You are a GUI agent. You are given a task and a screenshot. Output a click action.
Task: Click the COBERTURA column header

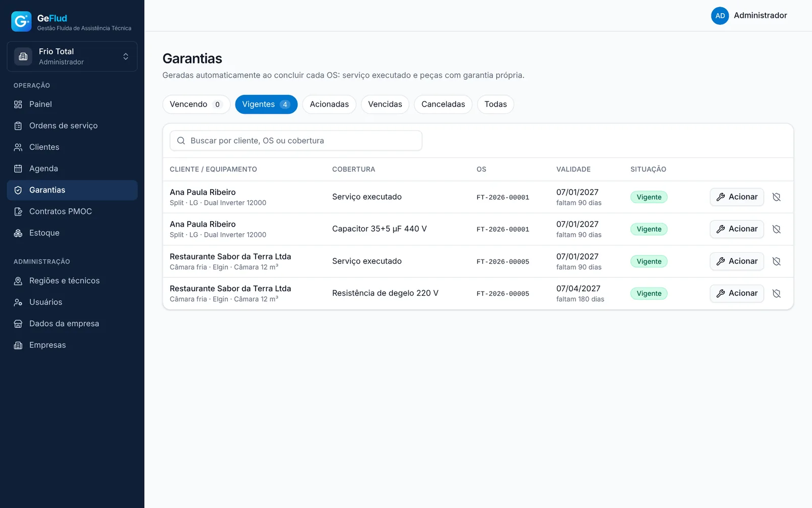click(x=354, y=169)
